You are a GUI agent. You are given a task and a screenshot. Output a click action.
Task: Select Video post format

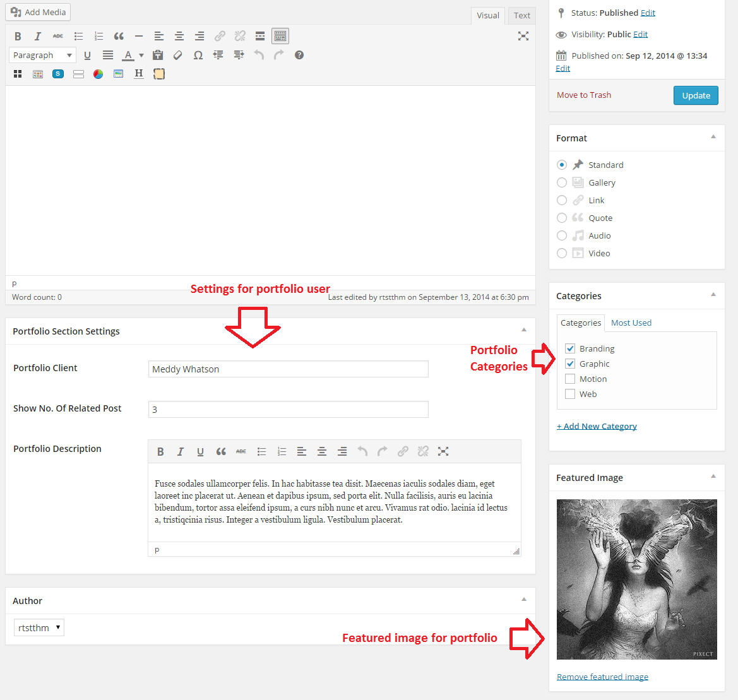click(x=561, y=253)
